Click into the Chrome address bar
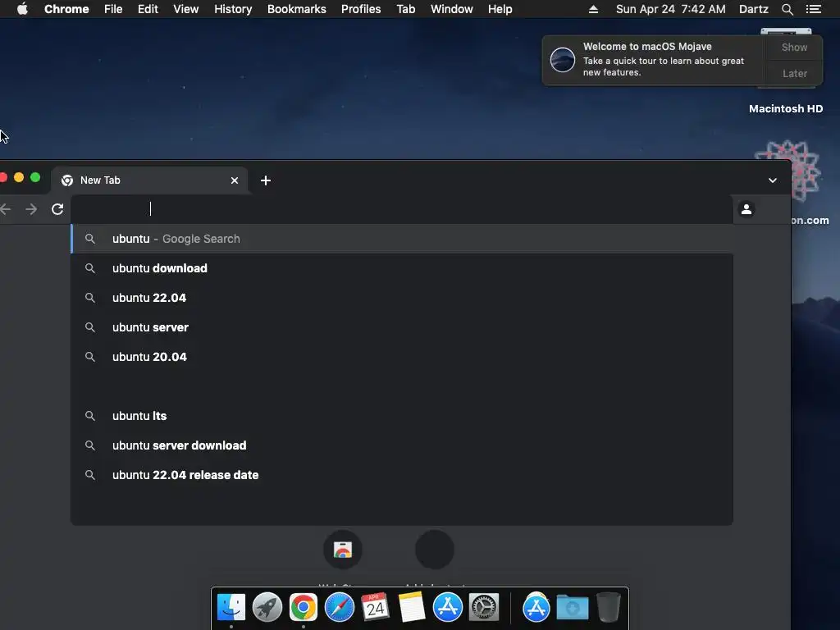Viewport: 840px width, 630px height. tap(402, 209)
